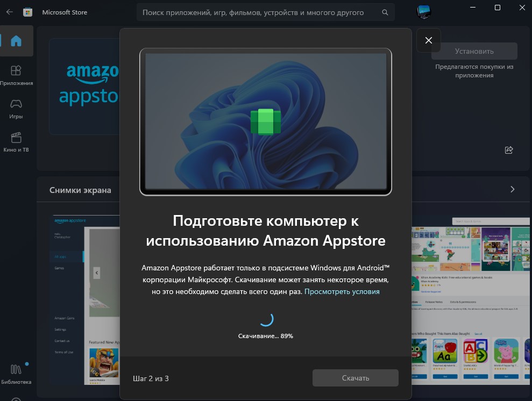Minimize the Microsoft Store window
532x401 pixels.
473,8
